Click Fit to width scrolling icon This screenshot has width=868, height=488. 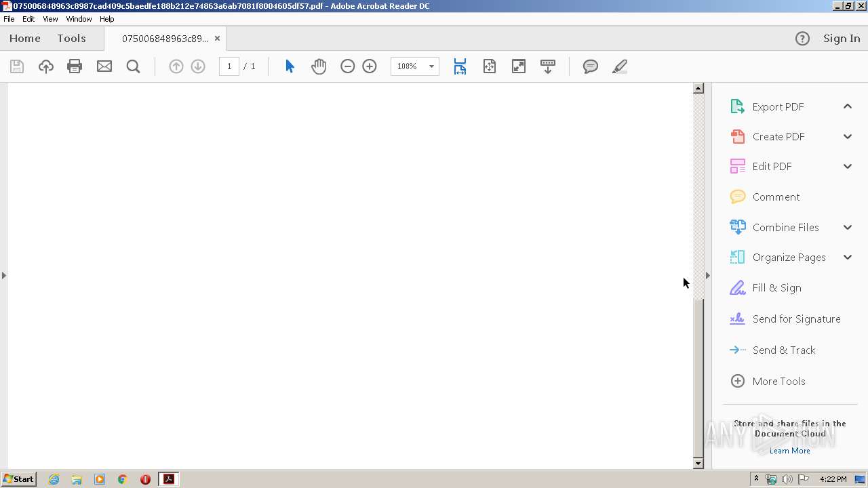(x=460, y=66)
